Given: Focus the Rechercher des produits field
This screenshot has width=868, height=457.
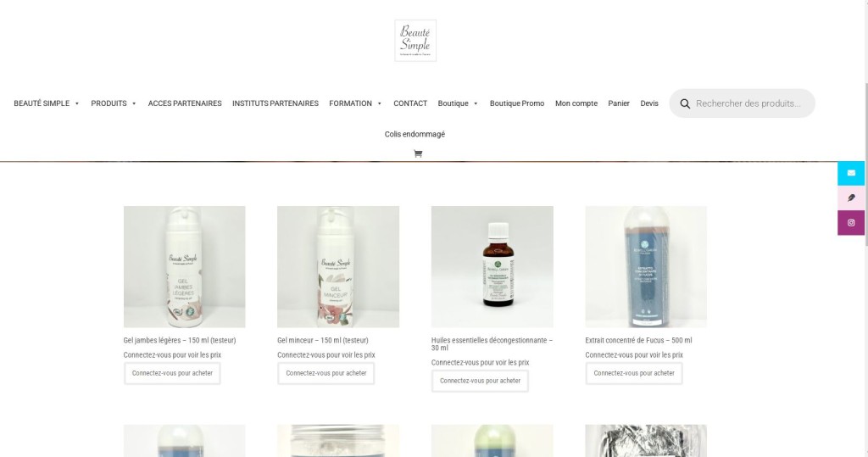Looking at the screenshot, I should pos(748,103).
